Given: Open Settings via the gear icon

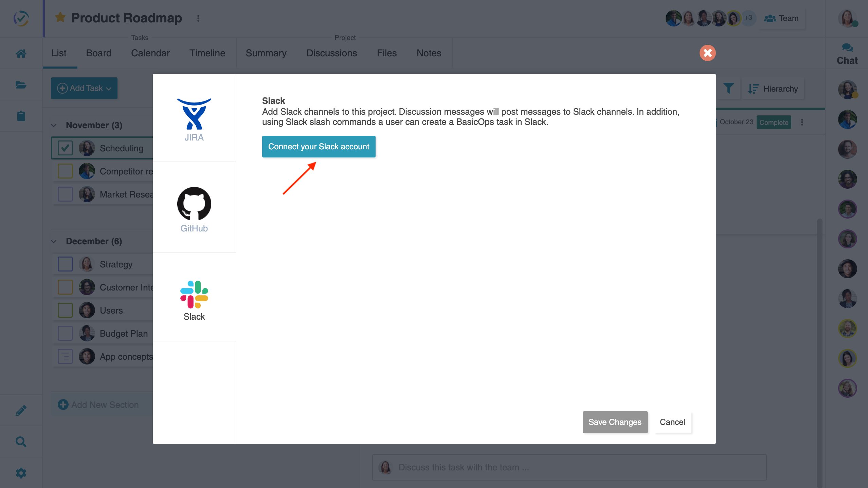Looking at the screenshot, I should click(21, 472).
